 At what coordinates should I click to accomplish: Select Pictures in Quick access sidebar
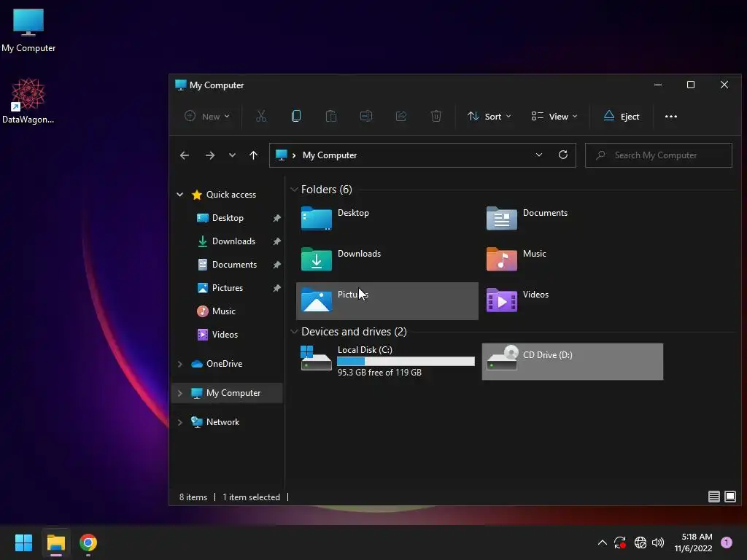pyautogui.click(x=228, y=287)
